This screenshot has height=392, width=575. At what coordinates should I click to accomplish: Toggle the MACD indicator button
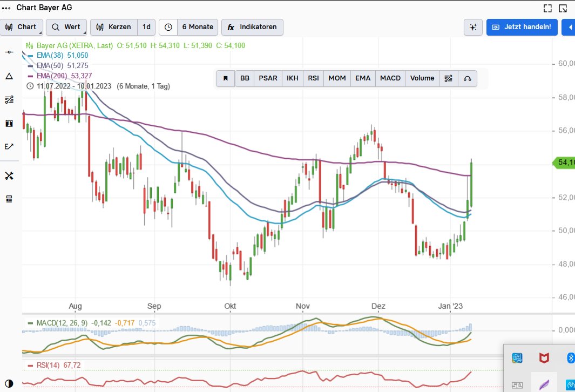point(390,78)
